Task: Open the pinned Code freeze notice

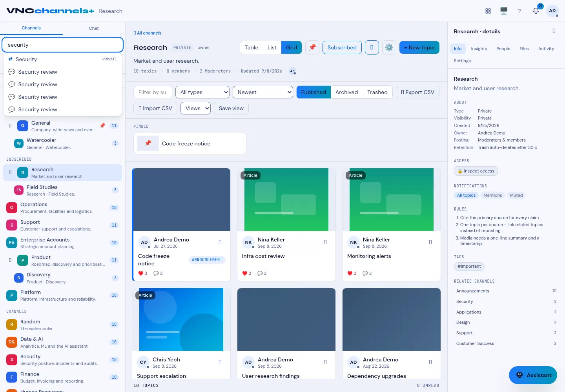Action: tap(190, 143)
